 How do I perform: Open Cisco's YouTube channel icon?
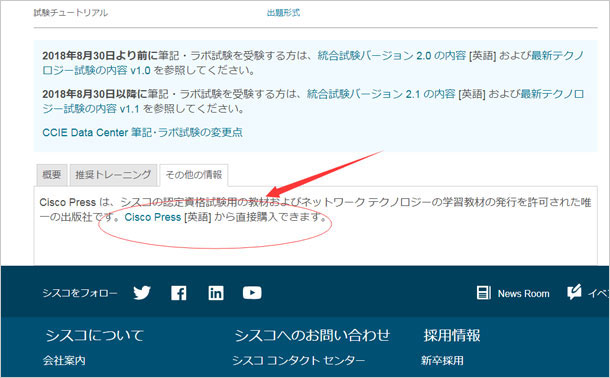(x=252, y=293)
